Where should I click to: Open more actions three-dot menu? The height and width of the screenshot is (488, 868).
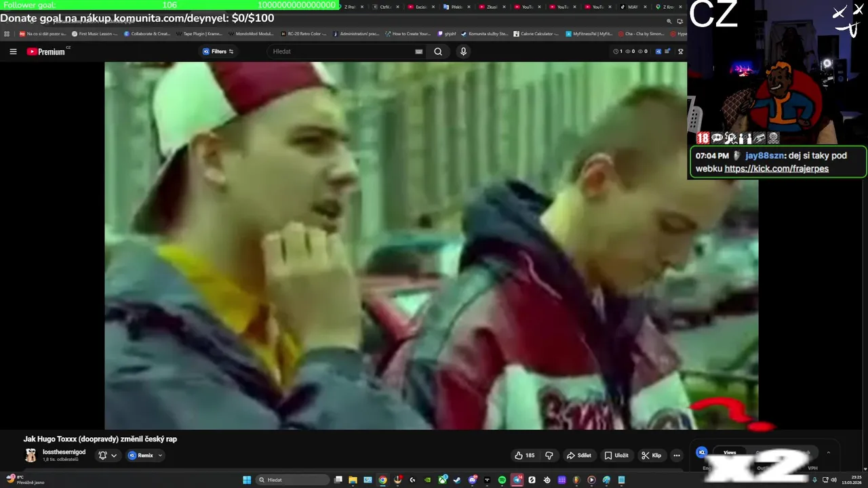676,455
